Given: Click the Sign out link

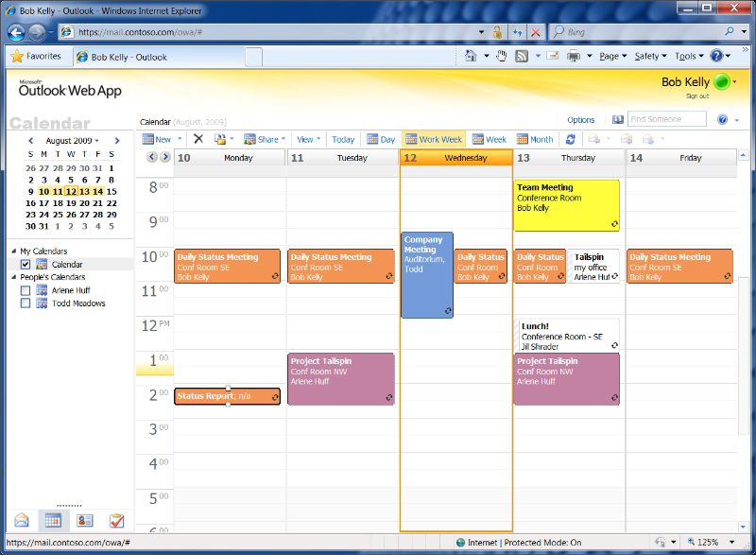Looking at the screenshot, I should [697, 95].
